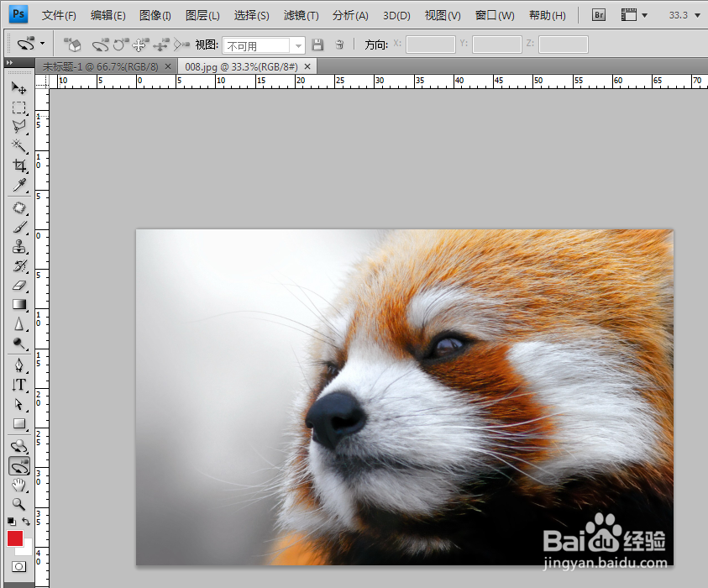Select the Vertical Type tool
The height and width of the screenshot is (588, 708).
[x=19, y=385]
